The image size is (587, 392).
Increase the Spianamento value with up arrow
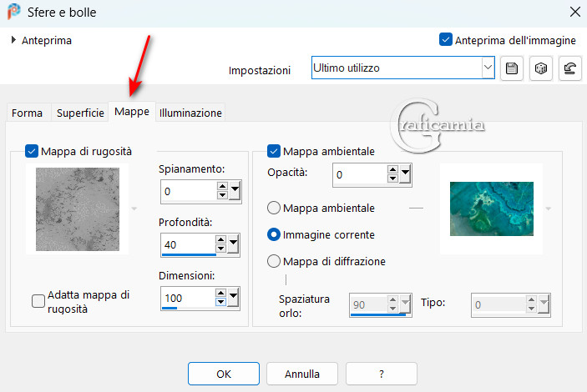(222, 186)
